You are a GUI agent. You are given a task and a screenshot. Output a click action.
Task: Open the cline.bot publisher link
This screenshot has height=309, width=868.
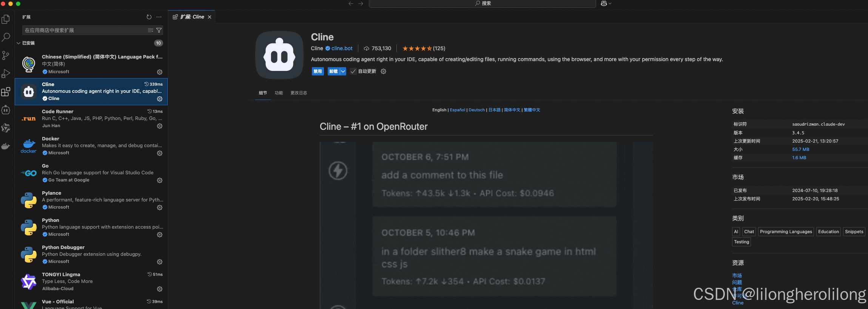pos(342,48)
